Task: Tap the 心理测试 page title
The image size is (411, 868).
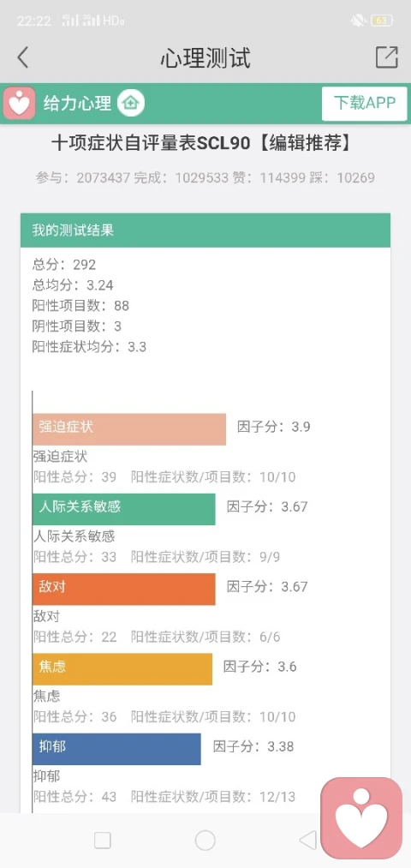Action: pos(205,57)
